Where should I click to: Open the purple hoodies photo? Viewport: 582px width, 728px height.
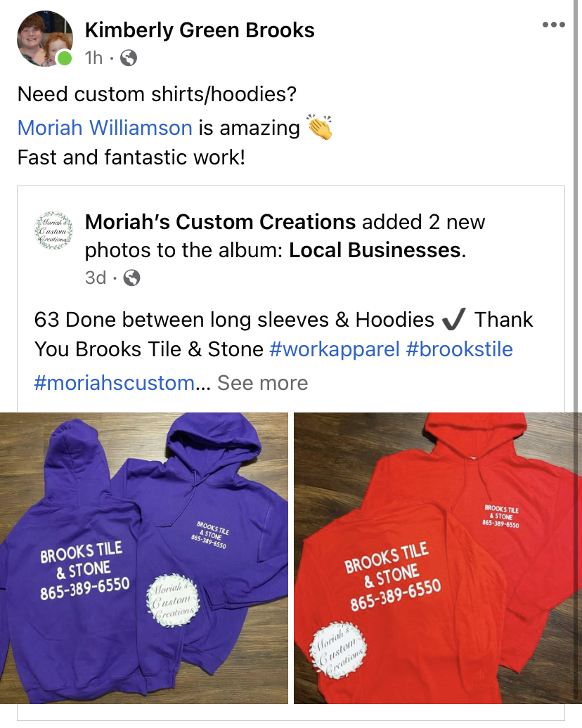[x=144, y=558]
